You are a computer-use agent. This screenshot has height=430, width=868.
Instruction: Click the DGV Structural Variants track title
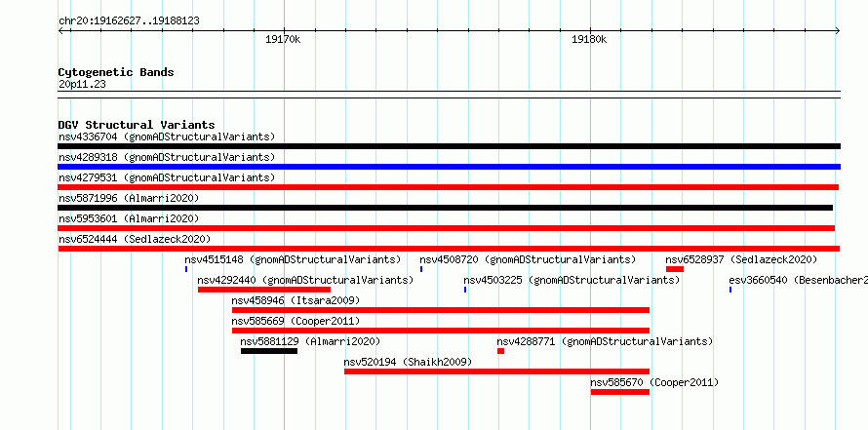pos(137,125)
